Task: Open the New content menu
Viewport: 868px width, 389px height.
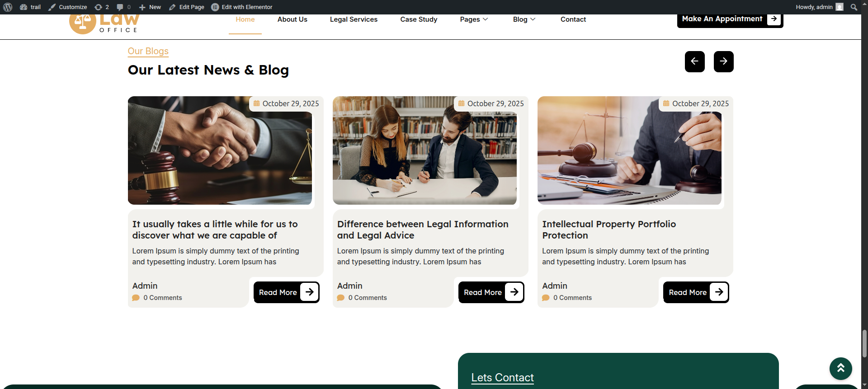Action: tap(150, 7)
